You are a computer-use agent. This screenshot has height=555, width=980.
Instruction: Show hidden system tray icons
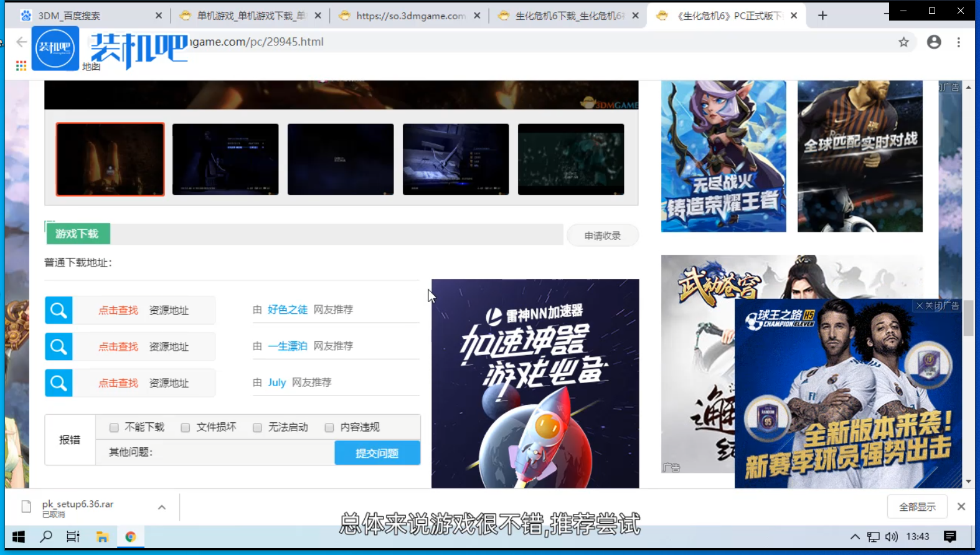click(855, 536)
